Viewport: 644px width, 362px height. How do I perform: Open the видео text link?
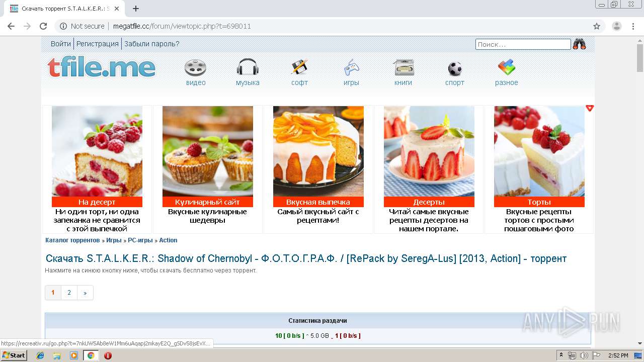click(196, 83)
